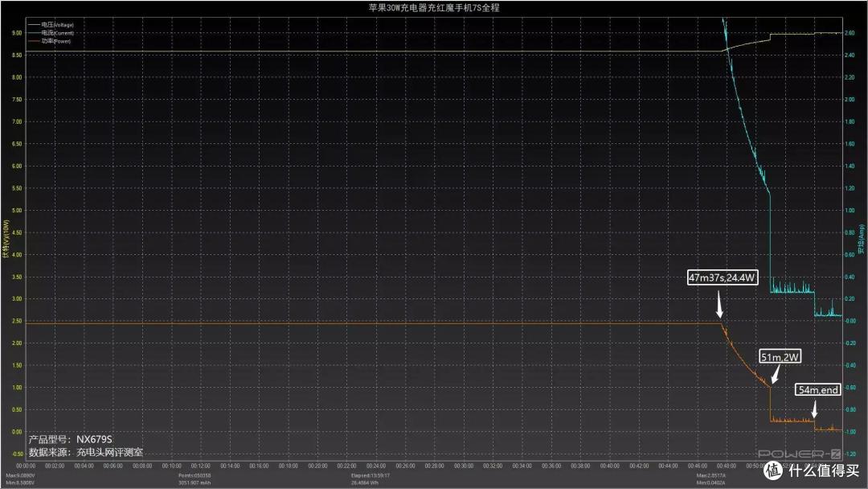
Task: Click the 3051.907 mAh capacity readout
Action: click(194, 483)
